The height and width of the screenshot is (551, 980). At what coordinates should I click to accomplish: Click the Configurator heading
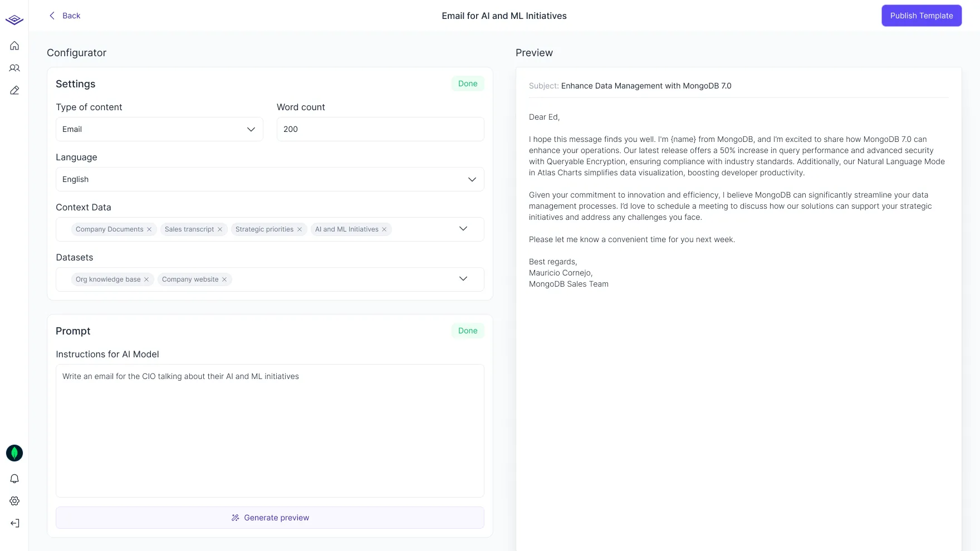coord(77,53)
